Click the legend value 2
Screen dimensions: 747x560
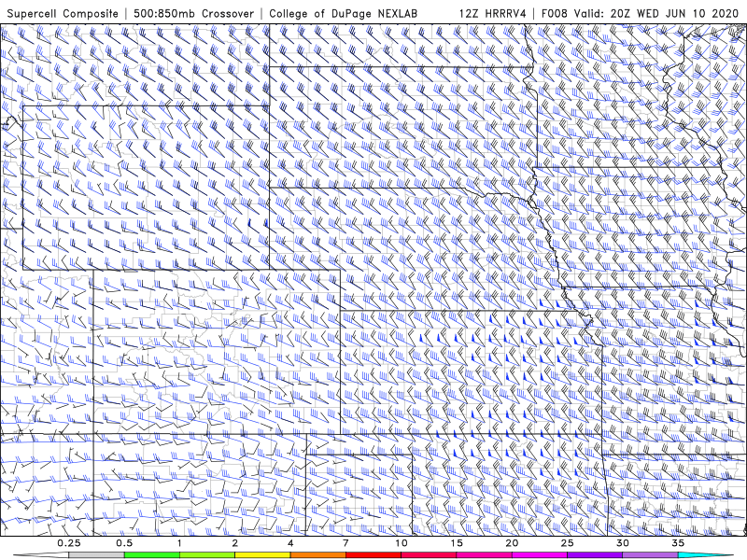[235, 543]
